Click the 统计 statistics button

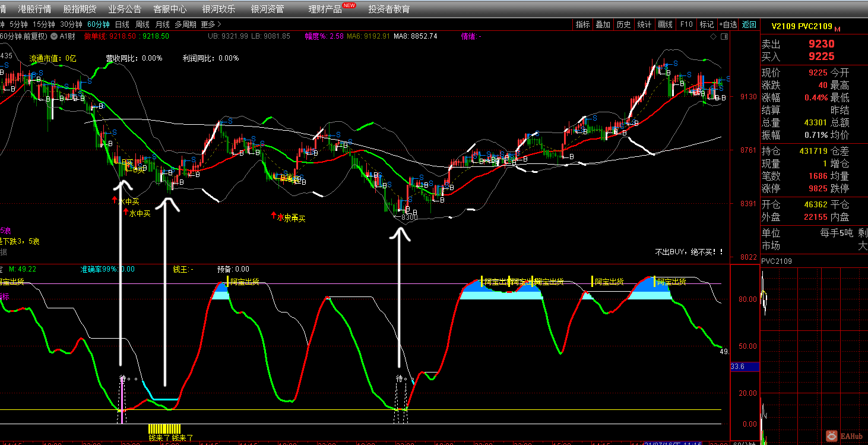644,24
